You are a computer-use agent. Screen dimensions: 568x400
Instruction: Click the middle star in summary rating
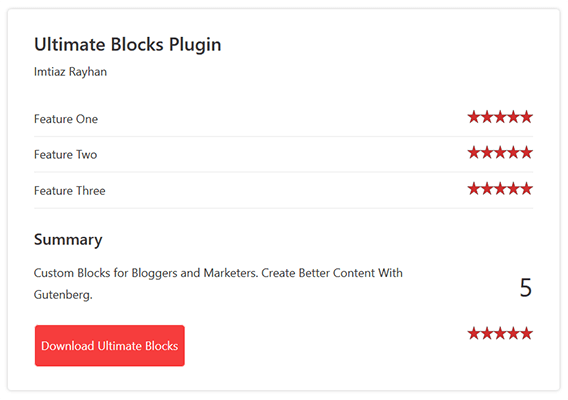[x=500, y=333]
